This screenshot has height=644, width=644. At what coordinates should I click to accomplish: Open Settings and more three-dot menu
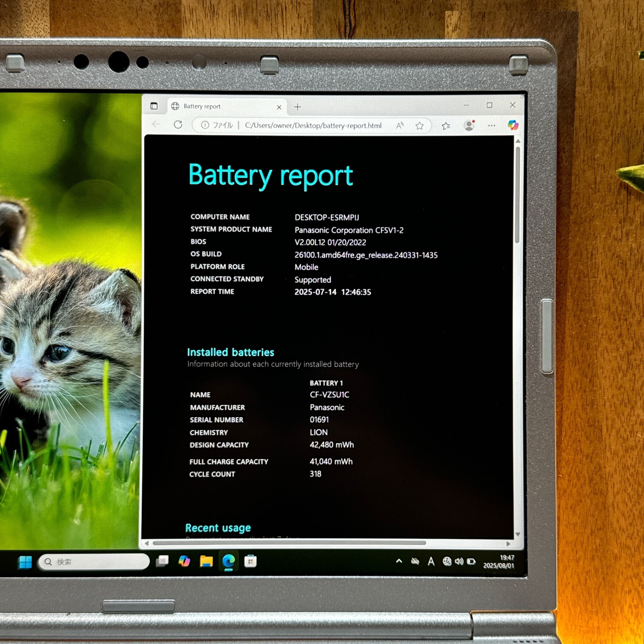(x=491, y=126)
